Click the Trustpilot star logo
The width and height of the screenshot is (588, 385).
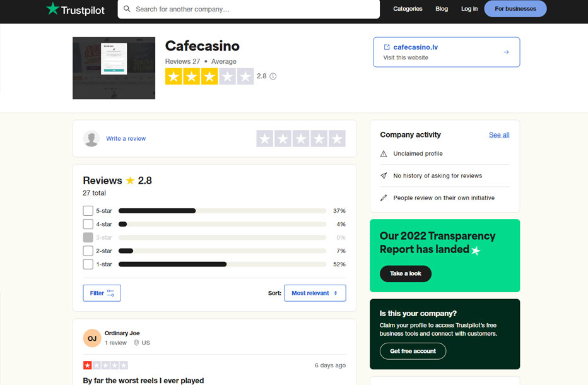[52, 9]
